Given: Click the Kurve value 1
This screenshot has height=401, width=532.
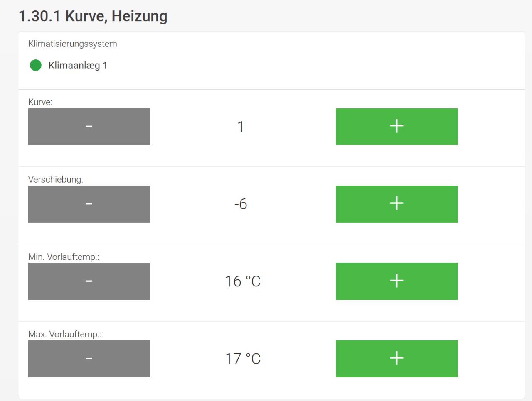Looking at the screenshot, I should point(240,127).
